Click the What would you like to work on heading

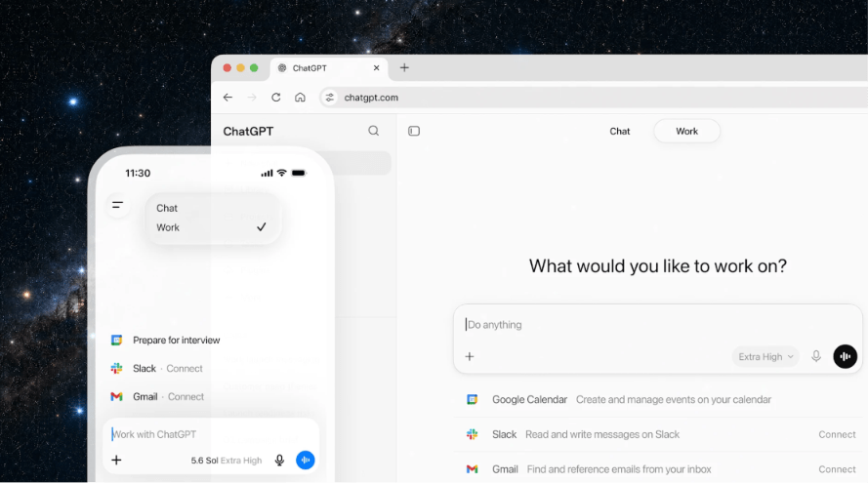(x=658, y=266)
